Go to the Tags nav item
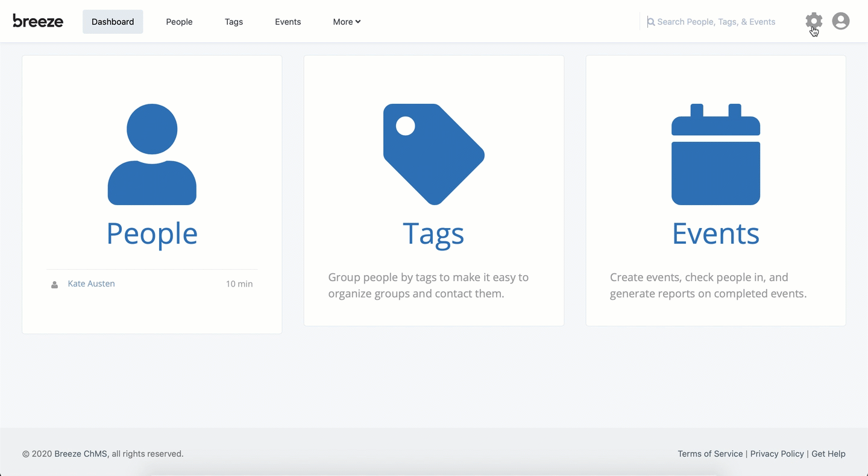868x476 pixels. [234, 22]
